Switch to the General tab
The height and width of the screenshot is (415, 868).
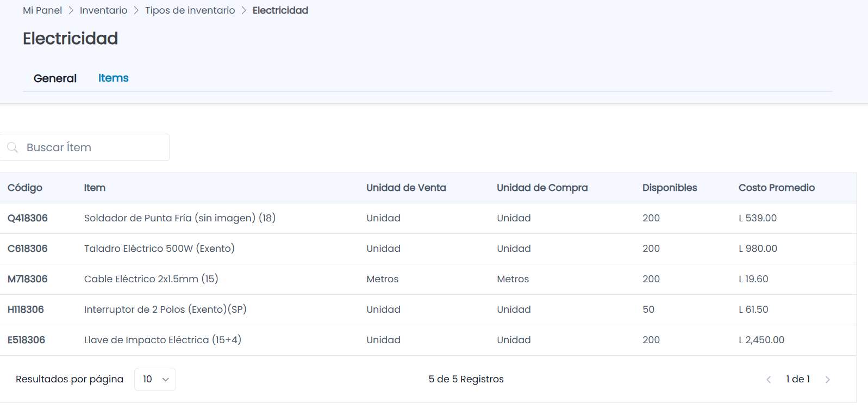[x=55, y=78]
